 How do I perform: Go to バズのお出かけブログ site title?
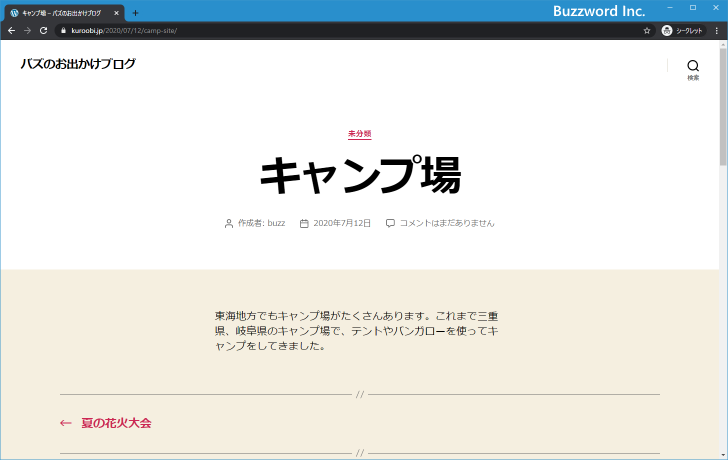tap(78, 64)
